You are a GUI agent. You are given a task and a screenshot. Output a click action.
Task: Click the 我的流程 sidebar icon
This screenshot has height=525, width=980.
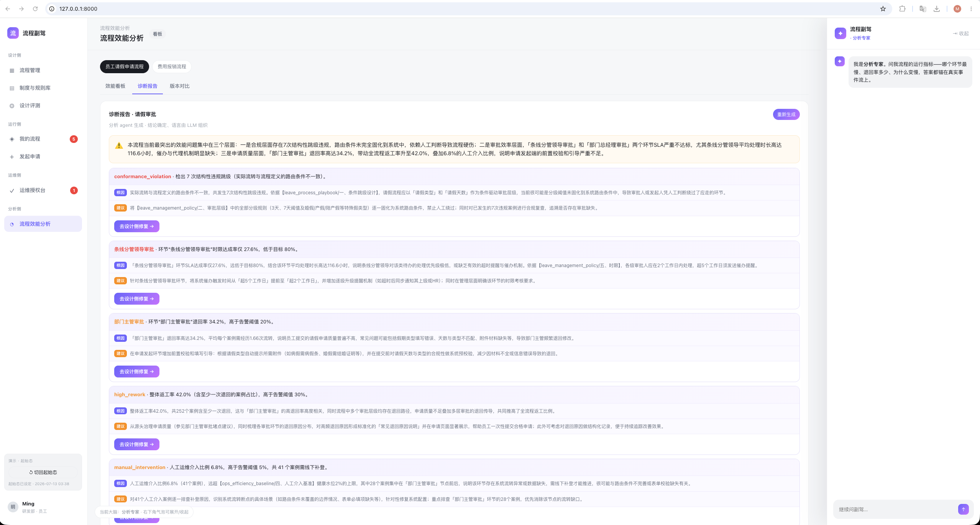(x=12, y=139)
